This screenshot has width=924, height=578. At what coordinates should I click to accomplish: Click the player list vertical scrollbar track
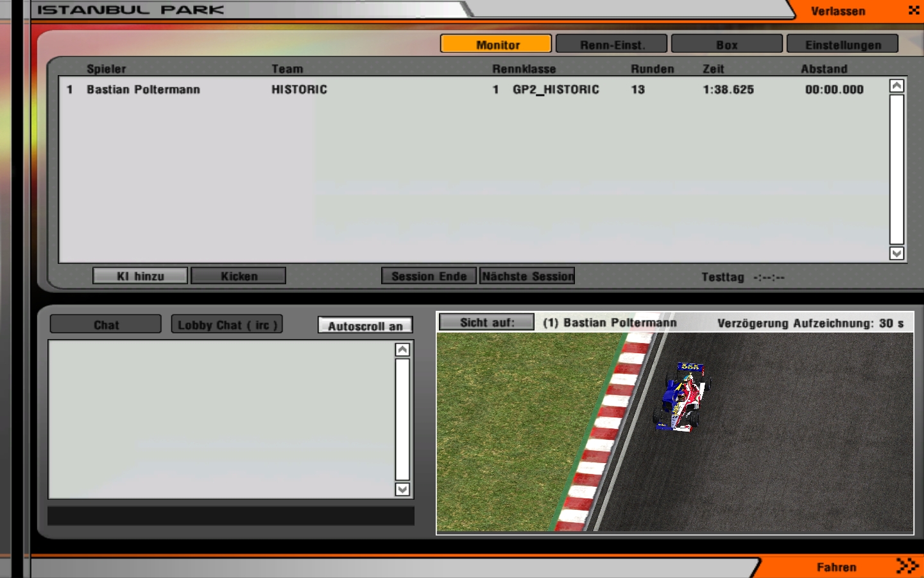tap(896, 170)
